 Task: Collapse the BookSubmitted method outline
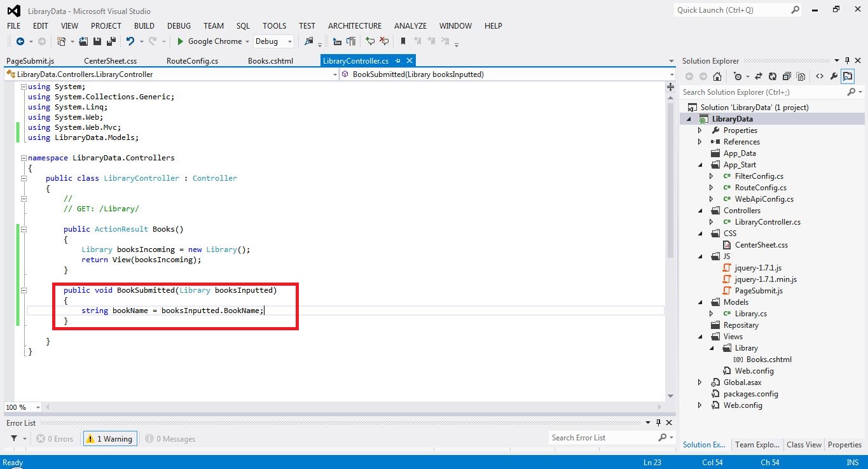pyautogui.click(x=24, y=290)
